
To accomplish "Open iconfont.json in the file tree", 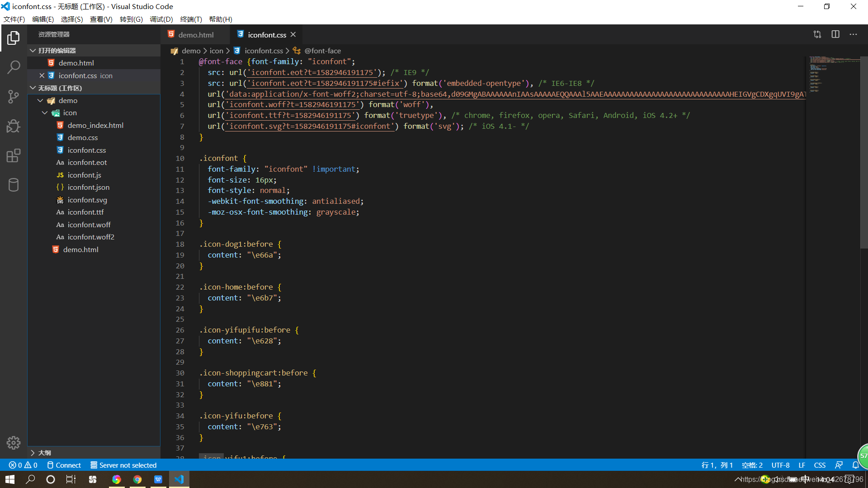I will click(x=94, y=187).
